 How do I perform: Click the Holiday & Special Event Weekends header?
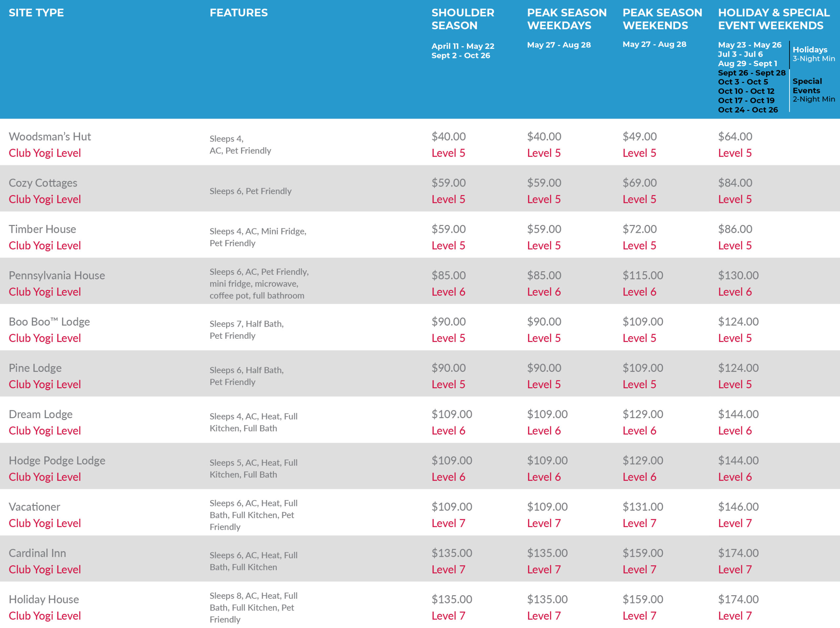pos(773,19)
